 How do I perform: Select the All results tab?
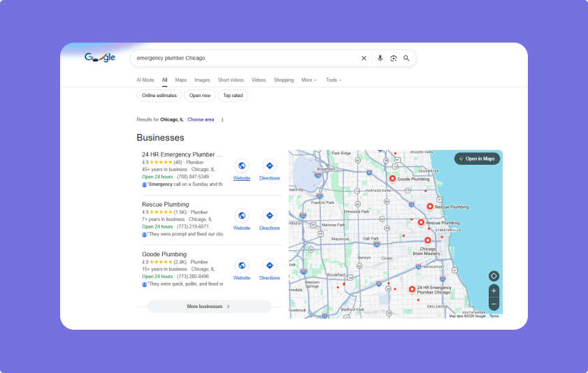(x=164, y=80)
